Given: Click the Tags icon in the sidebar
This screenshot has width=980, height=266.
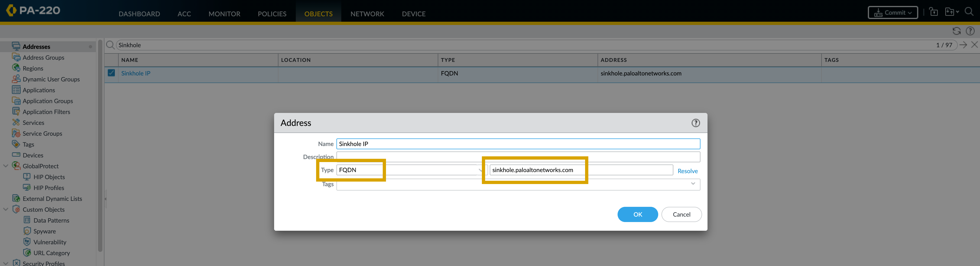Looking at the screenshot, I should click(16, 144).
